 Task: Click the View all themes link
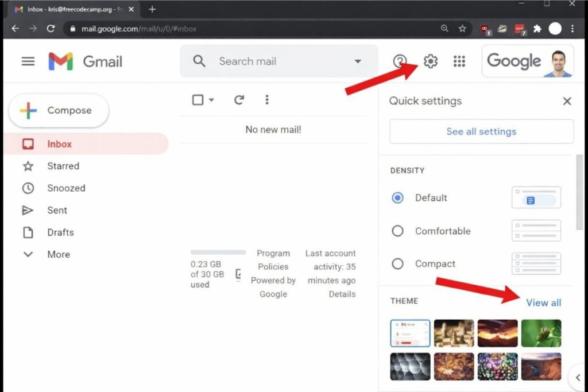click(543, 302)
